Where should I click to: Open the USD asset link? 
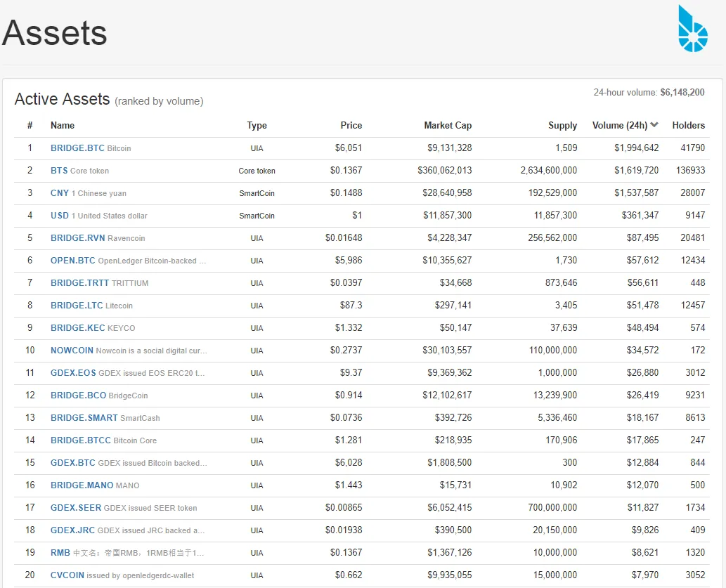point(60,215)
